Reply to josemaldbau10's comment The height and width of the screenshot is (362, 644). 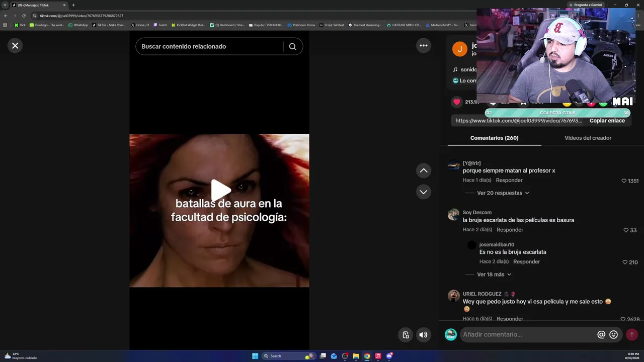(x=526, y=262)
